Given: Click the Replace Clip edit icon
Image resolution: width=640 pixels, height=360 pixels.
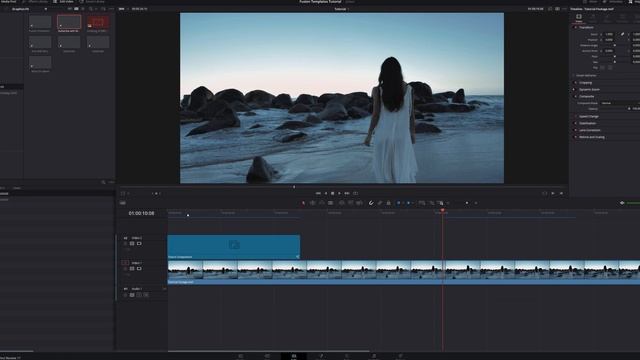Looking at the screenshot, I should point(360,203).
